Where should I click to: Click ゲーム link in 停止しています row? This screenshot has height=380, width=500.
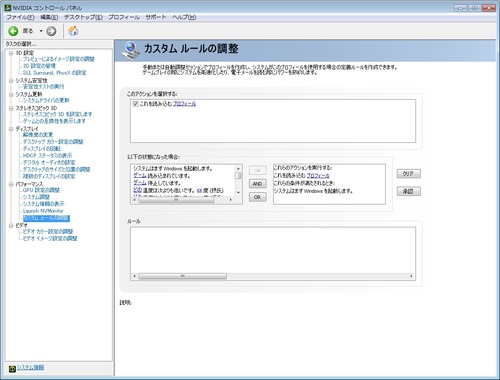tap(140, 183)
